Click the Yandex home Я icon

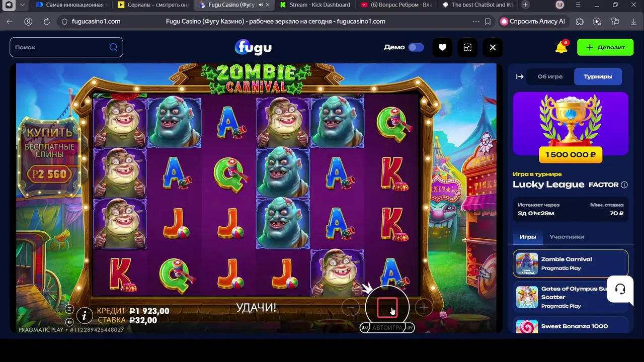point(28,22)
